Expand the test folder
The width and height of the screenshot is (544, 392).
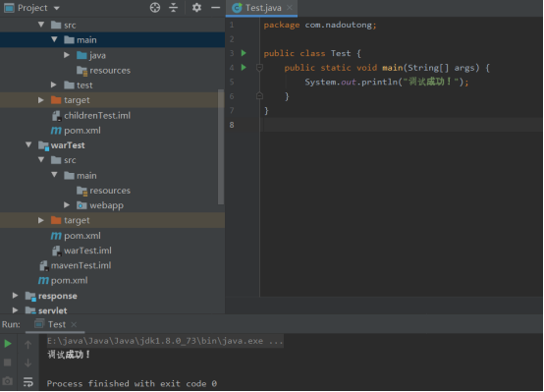tap(54, 84)
